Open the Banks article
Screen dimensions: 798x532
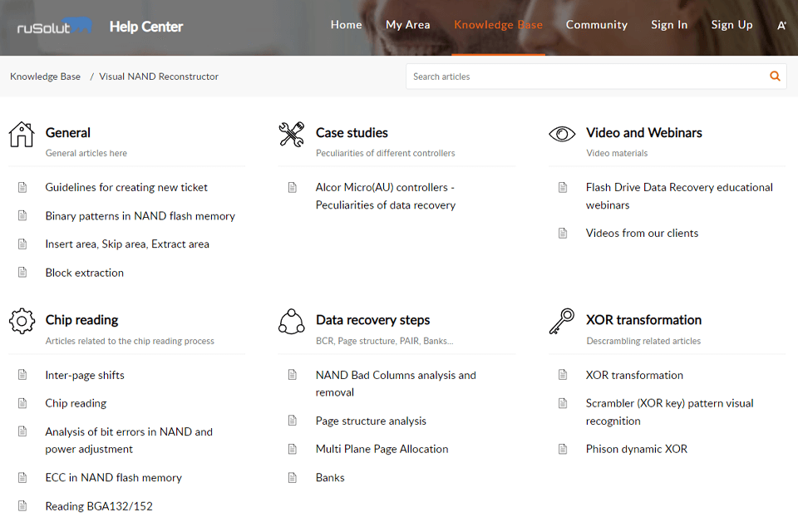(330, 477)
